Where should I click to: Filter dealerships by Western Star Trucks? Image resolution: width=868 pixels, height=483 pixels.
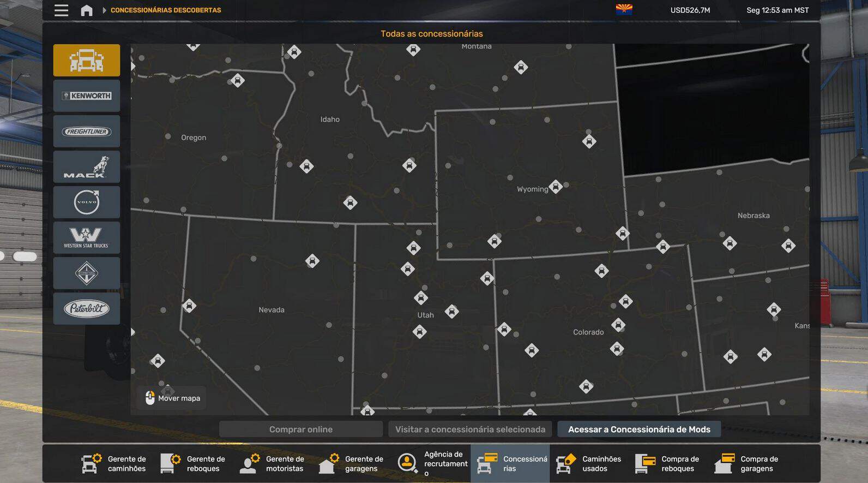(x=86, y=238)
